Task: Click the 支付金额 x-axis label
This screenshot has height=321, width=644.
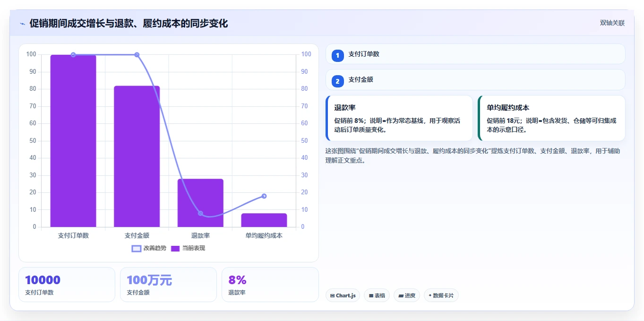Action: coord(137,235)
